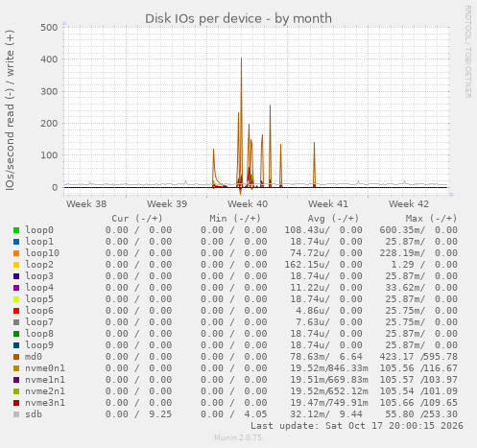Click the 'IOs/second read (-) / write (+)' axis title
477x448 pixels.
tap(10, 110)
